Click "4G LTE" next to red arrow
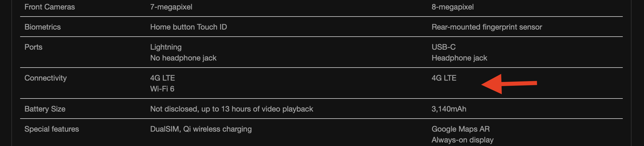 [444, 78]
